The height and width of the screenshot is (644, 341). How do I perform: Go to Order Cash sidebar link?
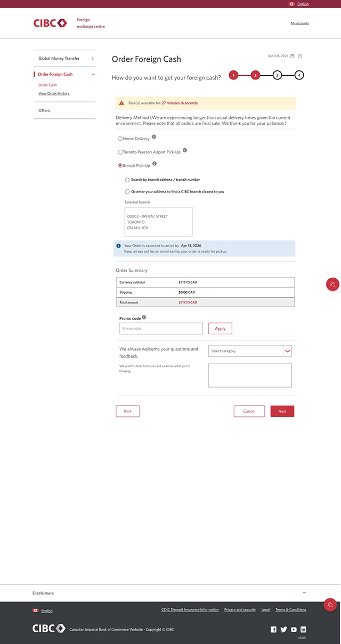coord(47,85)
